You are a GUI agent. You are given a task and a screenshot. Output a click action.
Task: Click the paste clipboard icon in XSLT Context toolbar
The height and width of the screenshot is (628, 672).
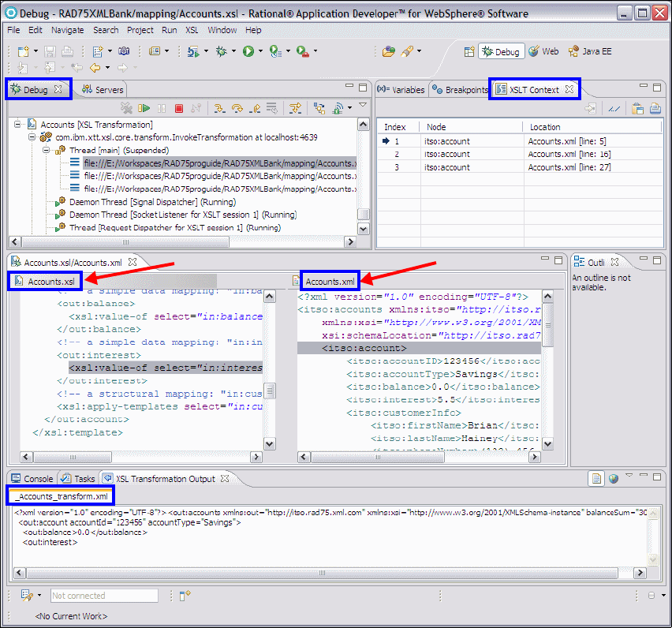tap(638, 108)
